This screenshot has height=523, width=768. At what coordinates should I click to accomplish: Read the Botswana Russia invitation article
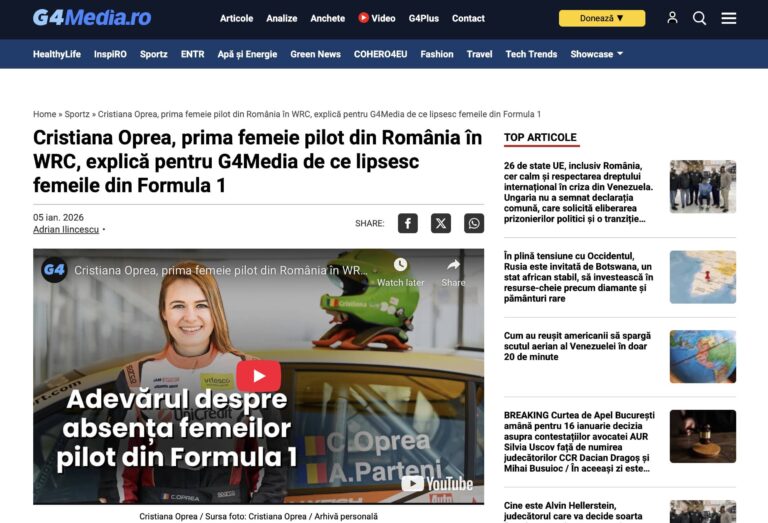578,277
